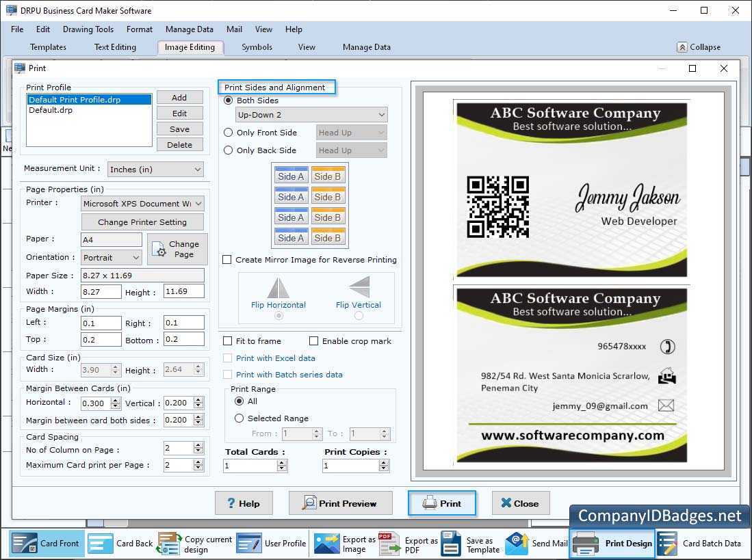Click DRPU app title bar icon
Viewport: 752px width, 560px height.
[x=11, y=10]
